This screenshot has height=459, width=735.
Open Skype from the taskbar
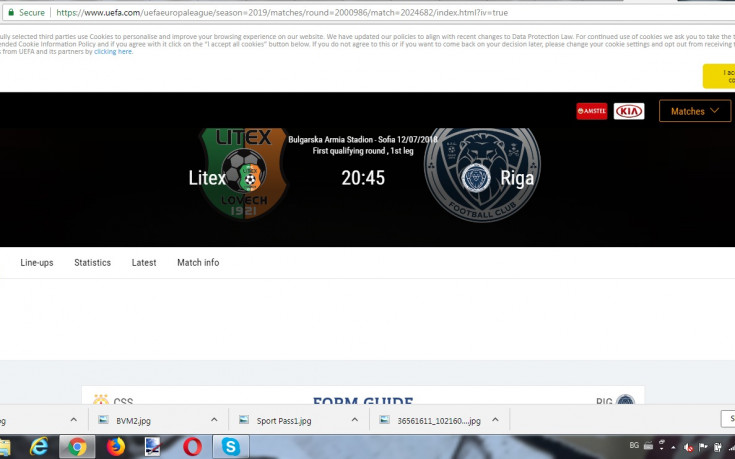(231, 447)
